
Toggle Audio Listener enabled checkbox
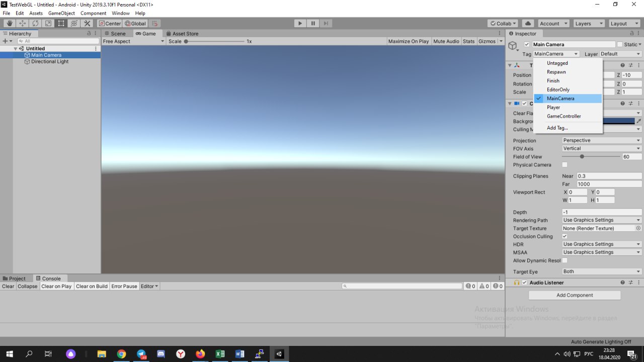(x=524, y=283)
